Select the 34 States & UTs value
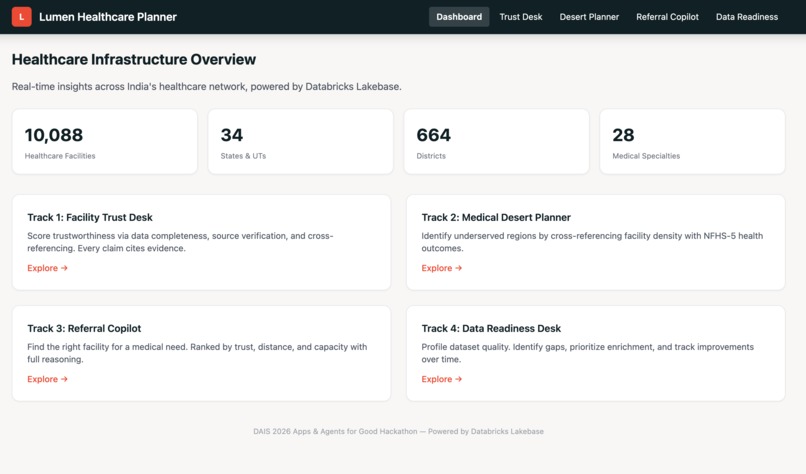The height and width of the screenshot is (474, 806). [x=232, y=135]
